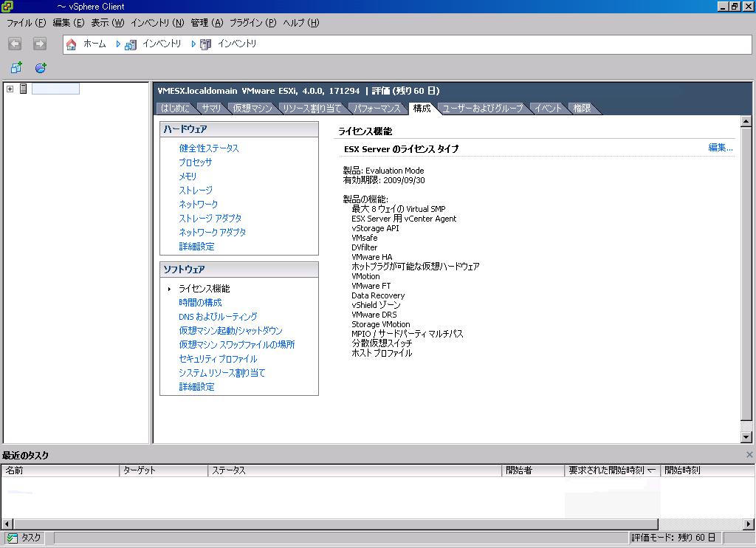Switch to the 権限 tab

tap(582, 109)
